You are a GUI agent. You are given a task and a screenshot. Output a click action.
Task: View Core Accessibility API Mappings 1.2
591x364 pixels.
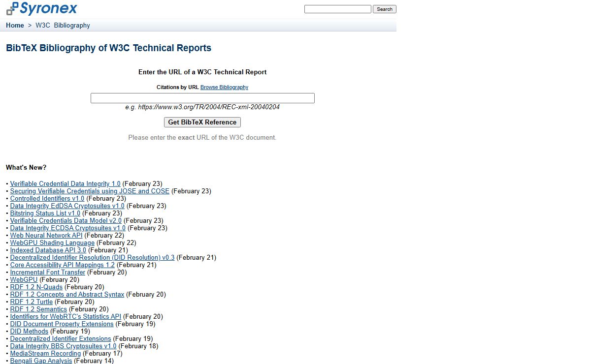[x=63, y=265]
